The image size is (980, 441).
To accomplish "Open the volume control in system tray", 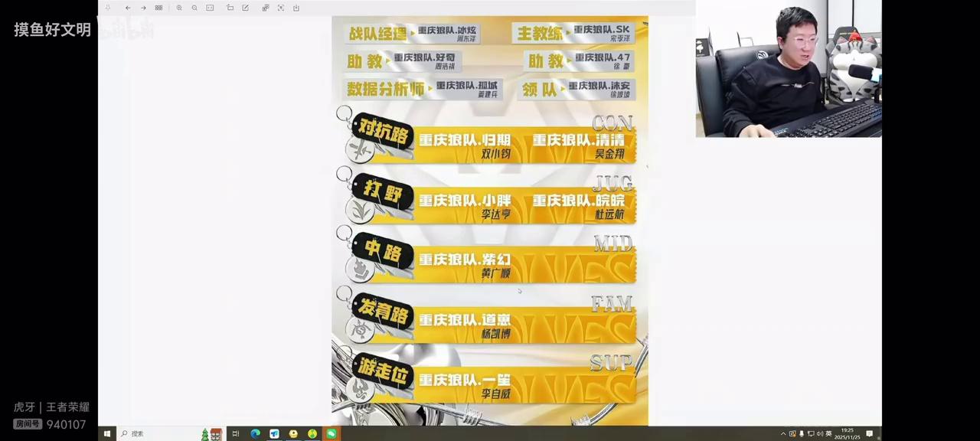I will coord(819,434).
